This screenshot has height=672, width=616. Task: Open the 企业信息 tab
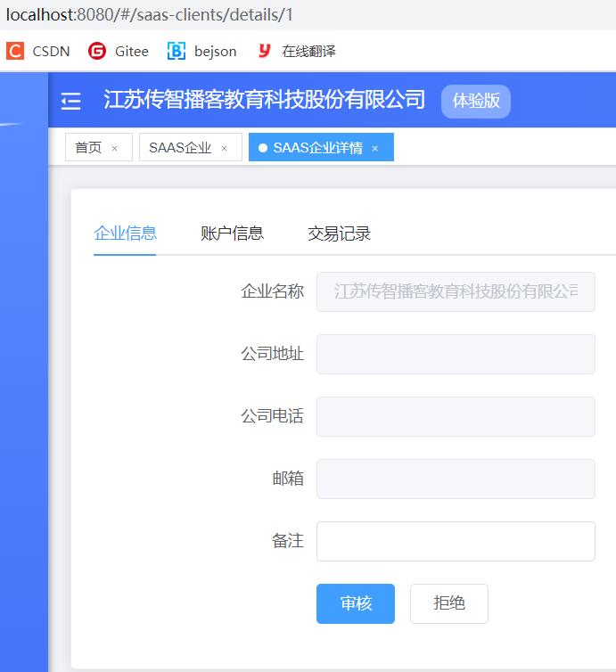pos(125,234)
